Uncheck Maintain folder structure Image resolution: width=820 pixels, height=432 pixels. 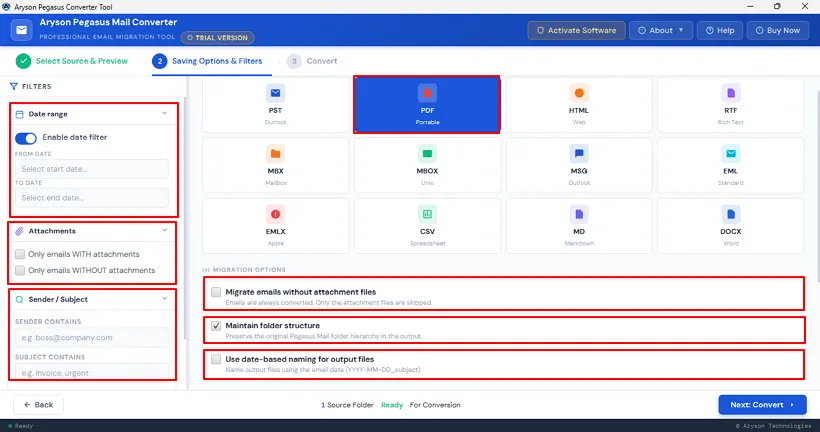coord(216,325)
